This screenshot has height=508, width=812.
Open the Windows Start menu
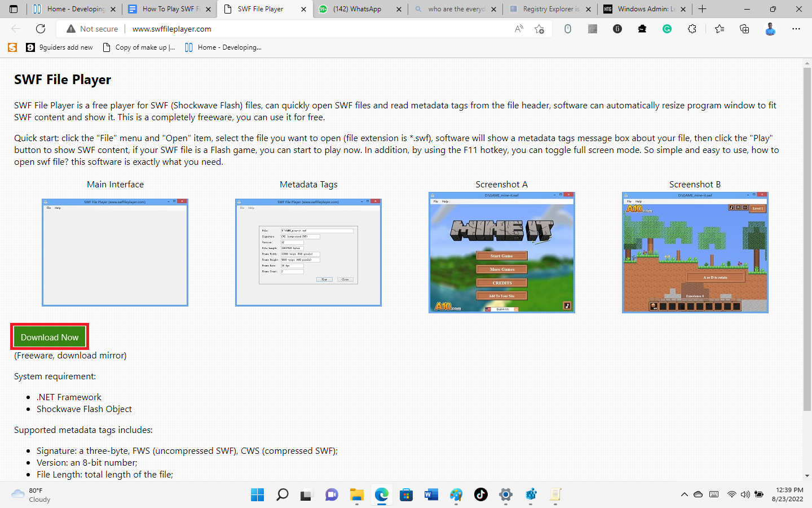[258, 495]
